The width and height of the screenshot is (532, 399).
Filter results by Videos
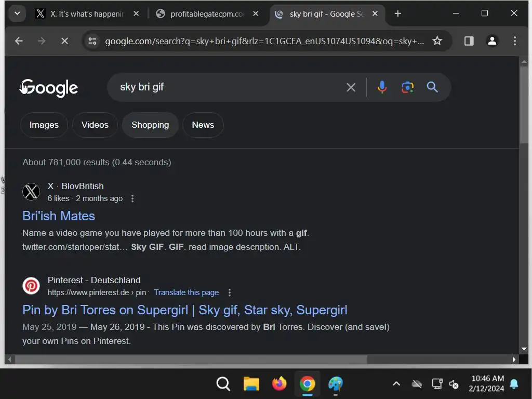(x=95, y=125)
